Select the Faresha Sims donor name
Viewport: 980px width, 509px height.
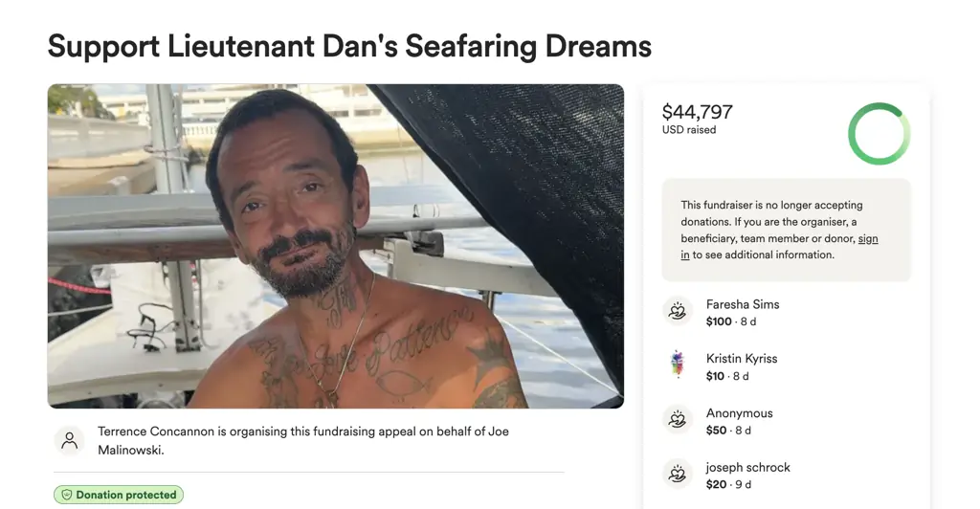743,304
